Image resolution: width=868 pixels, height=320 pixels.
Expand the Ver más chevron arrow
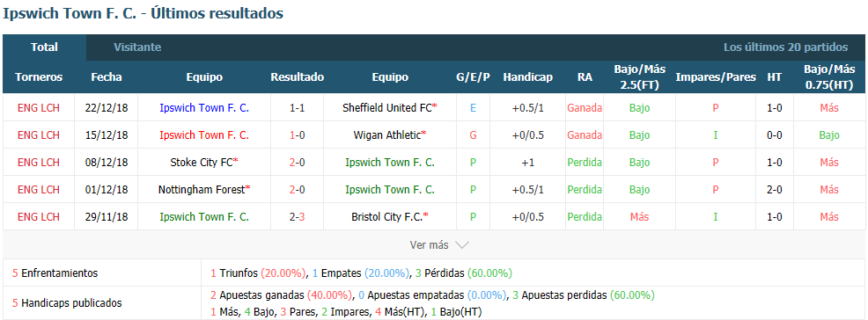[461, 245]
